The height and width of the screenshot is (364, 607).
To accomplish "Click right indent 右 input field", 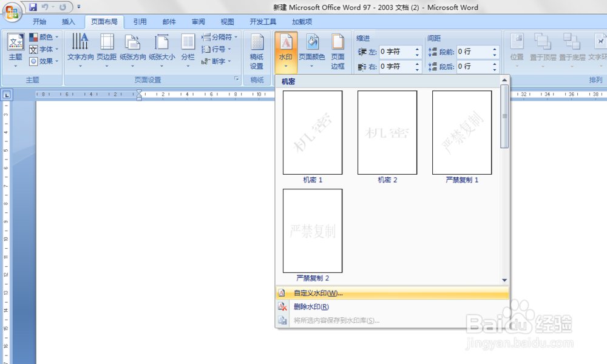I will (396, 67).
